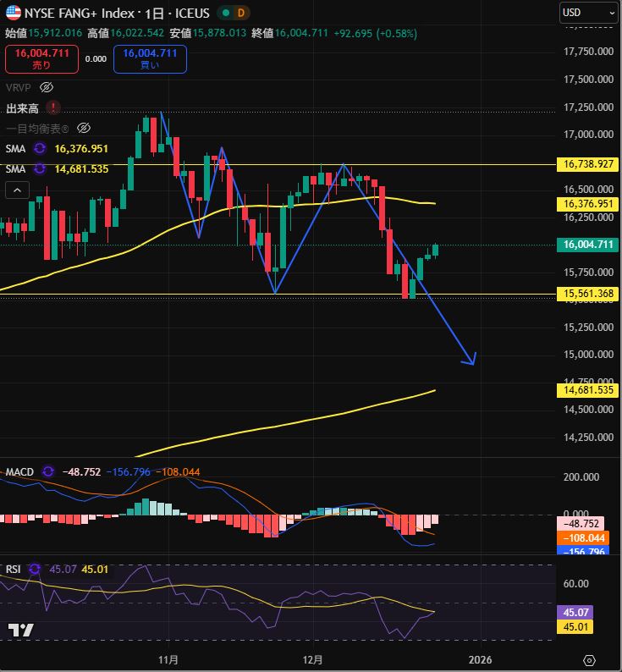
Task: Click the MACD indicator purple refresh icon
Action: tap(48, 471)
